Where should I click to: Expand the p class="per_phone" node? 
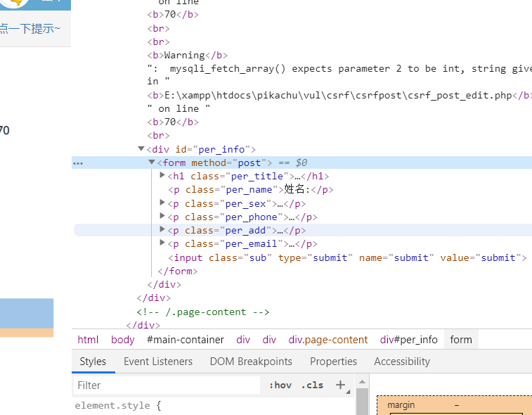pos(162,216)
